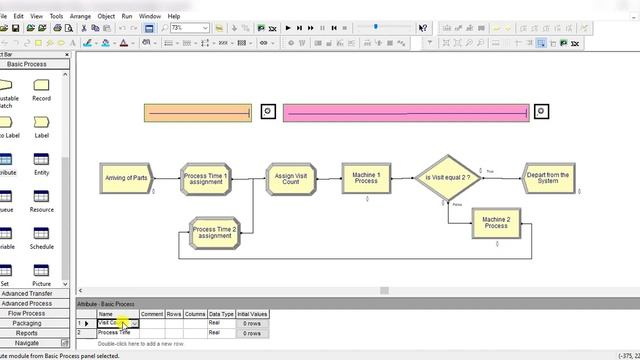Image resolution: width=640 pixels, height=360 pixels.
Task: Open the Window menu
Action: click(x=150, y=16)
